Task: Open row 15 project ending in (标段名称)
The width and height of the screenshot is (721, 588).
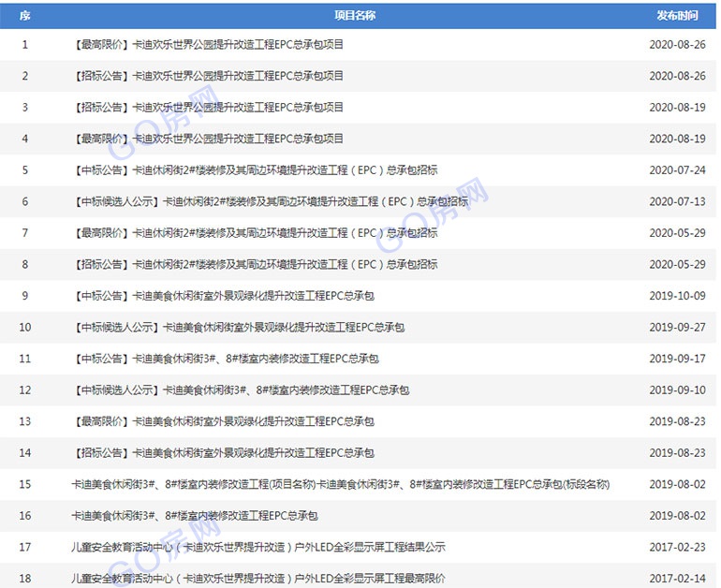Action: click(x=341, y=484)
